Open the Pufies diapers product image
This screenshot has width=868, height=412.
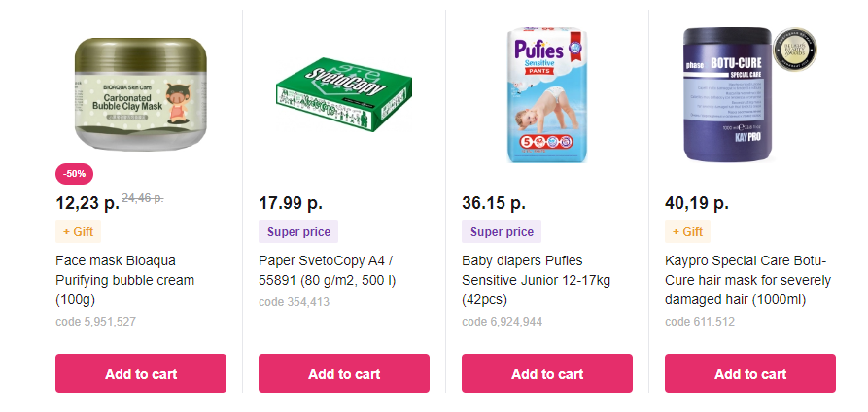(x=547, y=94)
